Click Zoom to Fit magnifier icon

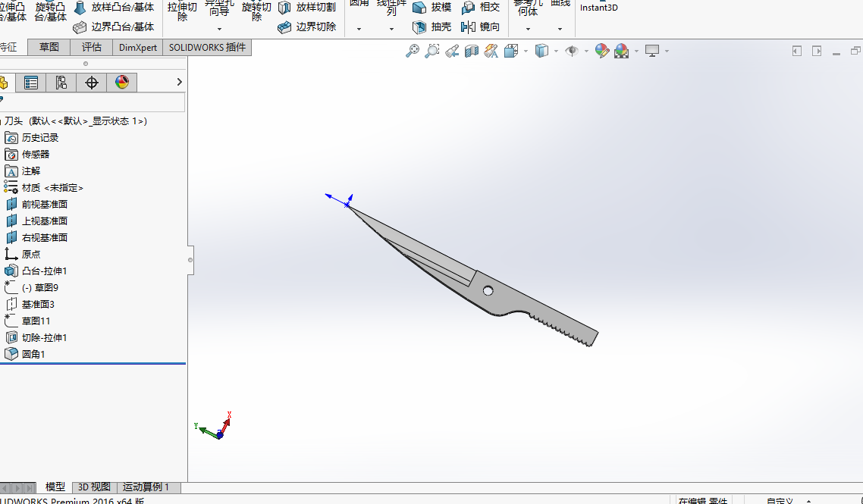[x=413, y=52]
